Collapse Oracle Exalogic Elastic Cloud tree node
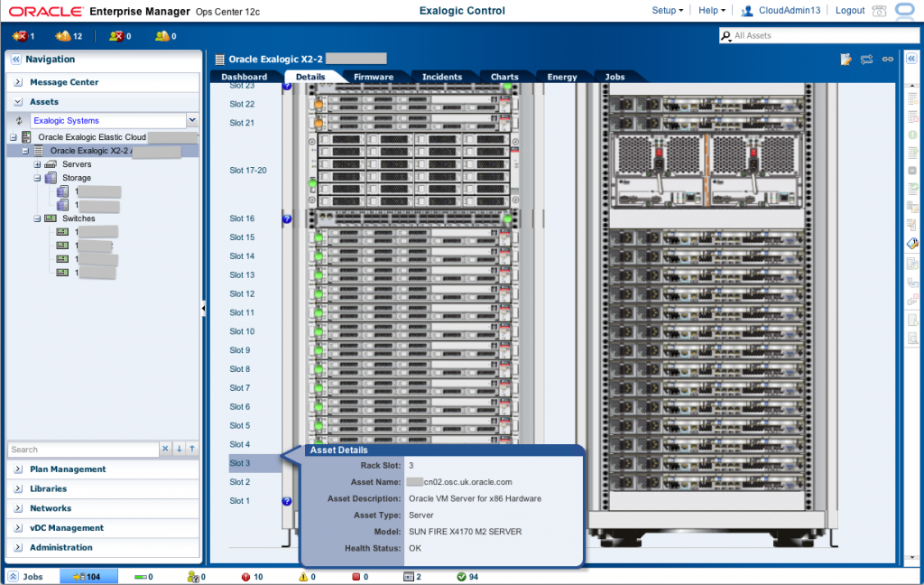 (13, 137)
